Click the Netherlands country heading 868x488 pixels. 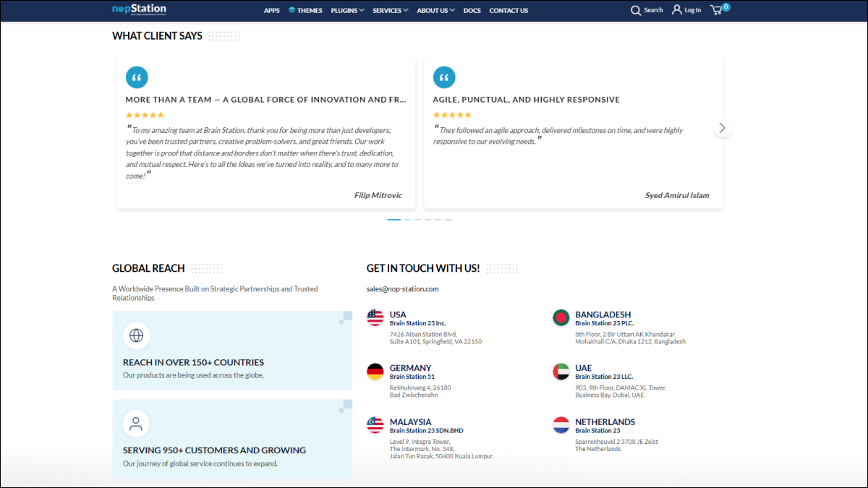click(605, 421)
